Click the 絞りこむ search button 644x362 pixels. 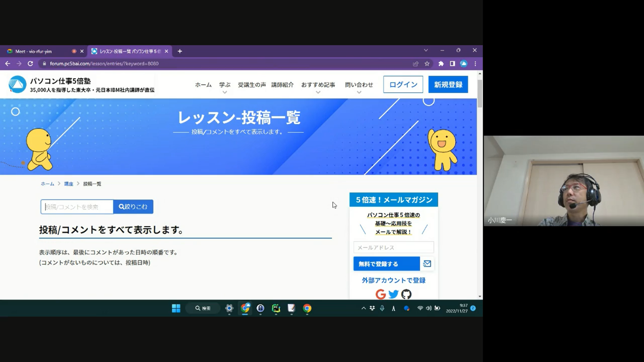coord(133,207)
